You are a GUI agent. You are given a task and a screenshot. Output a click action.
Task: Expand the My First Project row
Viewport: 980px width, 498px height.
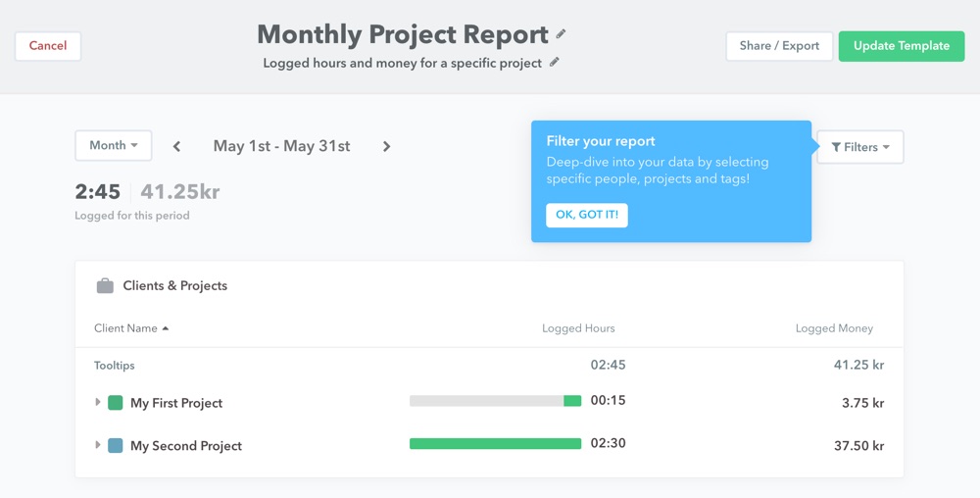97,402
